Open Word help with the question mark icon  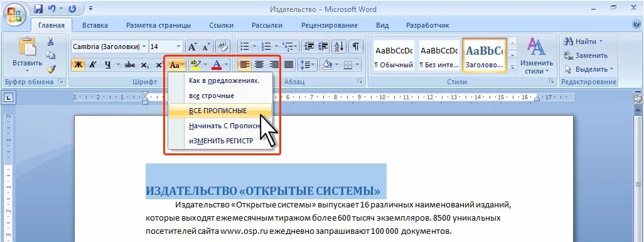[636, 25]
